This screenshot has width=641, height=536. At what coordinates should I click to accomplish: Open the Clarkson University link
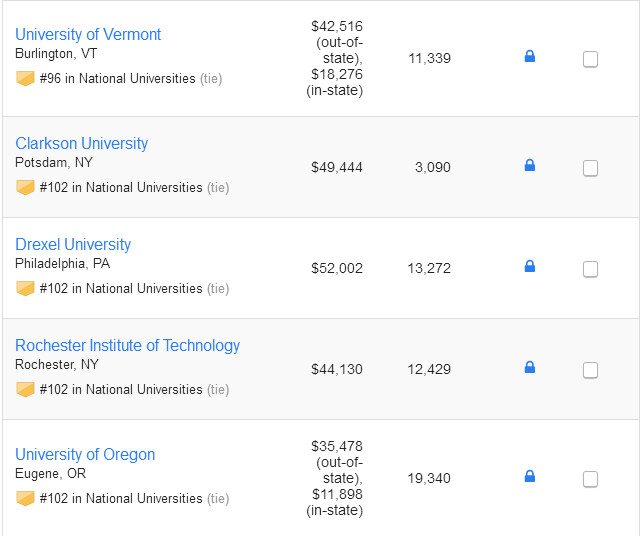81,143
